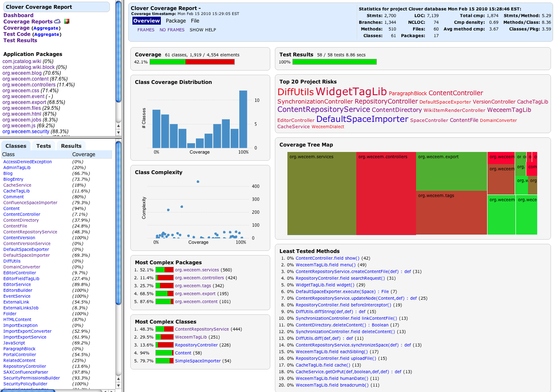The height and width of the screenshot is (392, 556).
Task: Switch to the Results tab
Action: 71,146
